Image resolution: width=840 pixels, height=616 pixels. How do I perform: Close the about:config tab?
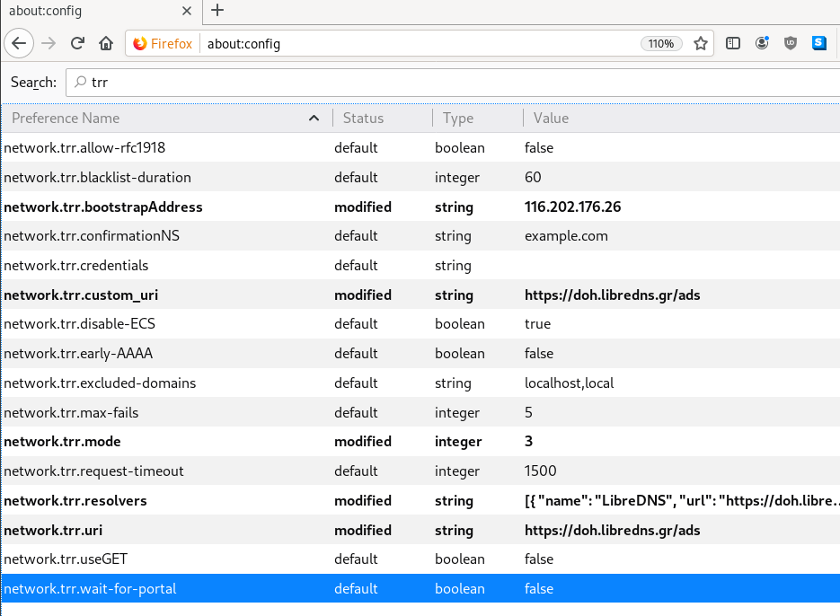(x=187, y=11)
